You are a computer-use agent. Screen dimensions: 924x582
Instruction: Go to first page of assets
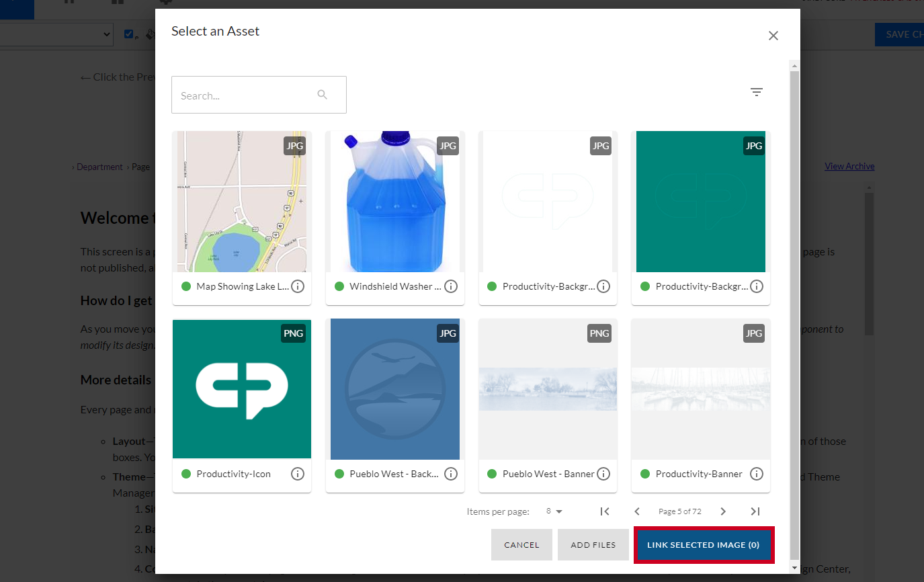(605, 511)
